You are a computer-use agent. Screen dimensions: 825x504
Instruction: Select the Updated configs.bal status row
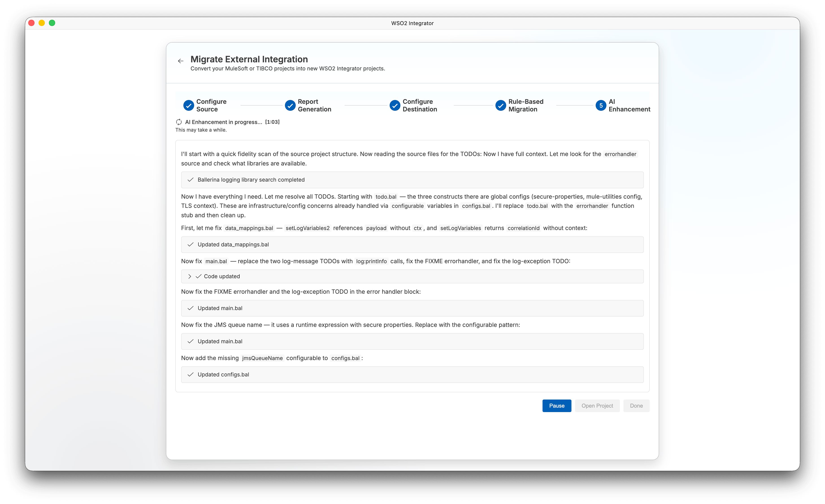pos(412,374)
